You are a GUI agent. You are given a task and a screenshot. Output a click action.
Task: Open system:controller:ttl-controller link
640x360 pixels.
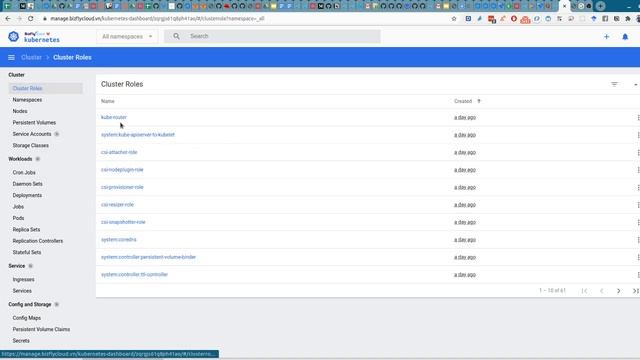134,275
